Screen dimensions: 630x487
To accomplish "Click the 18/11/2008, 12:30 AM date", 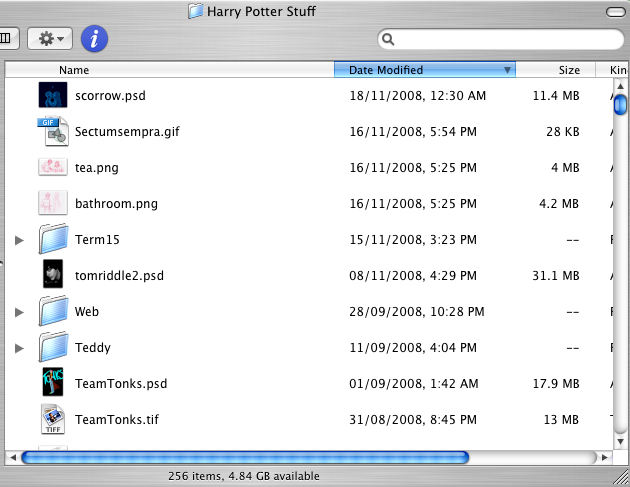I will pyautogui.click(x=417, y=96).
